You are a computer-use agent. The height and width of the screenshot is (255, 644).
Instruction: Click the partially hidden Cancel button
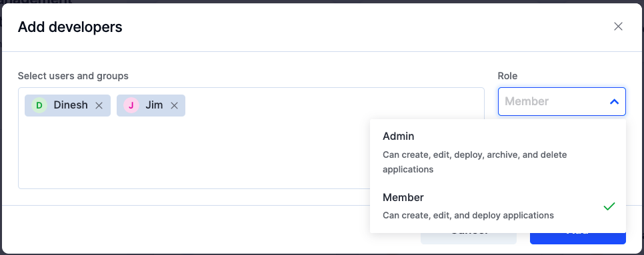pos(468,238)
